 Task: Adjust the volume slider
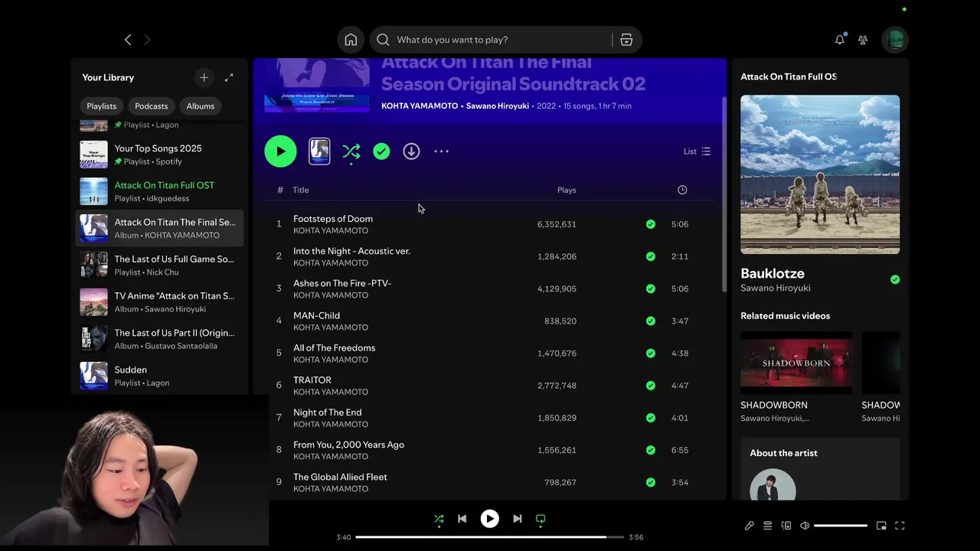841,526
